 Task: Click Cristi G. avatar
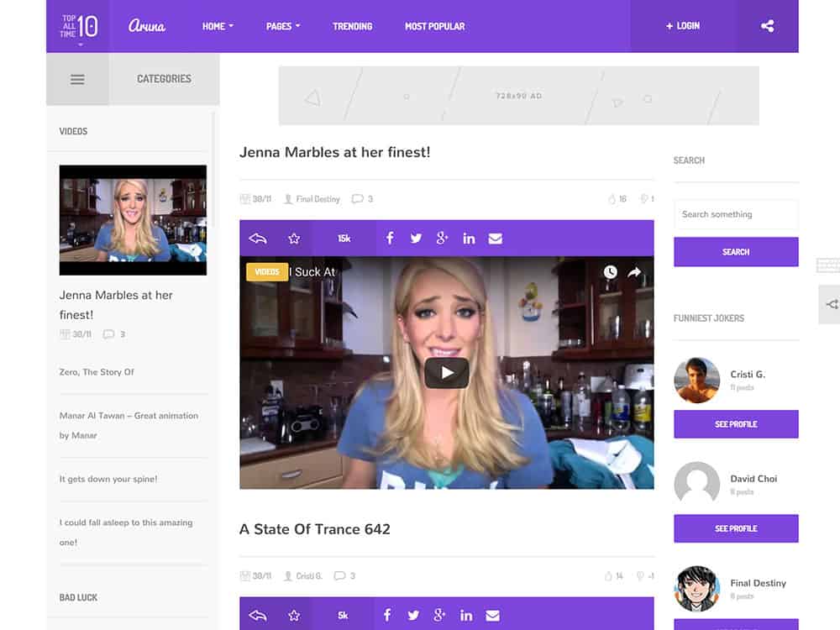pos(696,380)
